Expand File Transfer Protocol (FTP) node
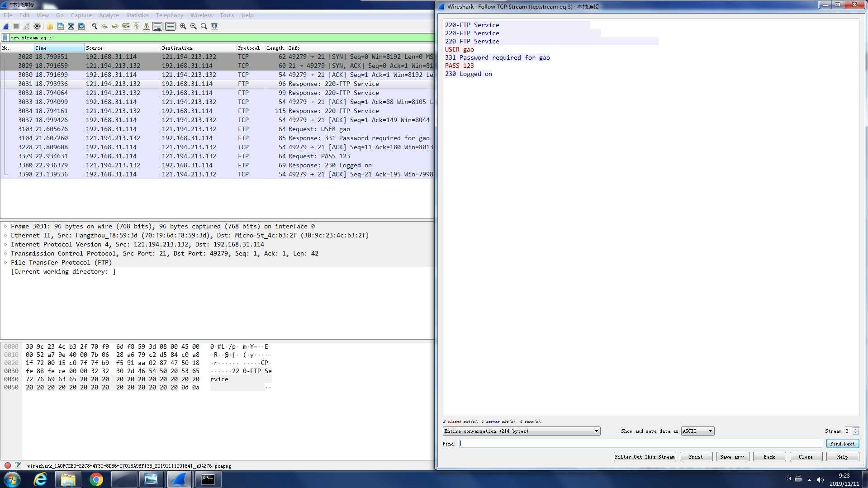The width and height of the screenshot is (868, 488). [x=5, y=263]
